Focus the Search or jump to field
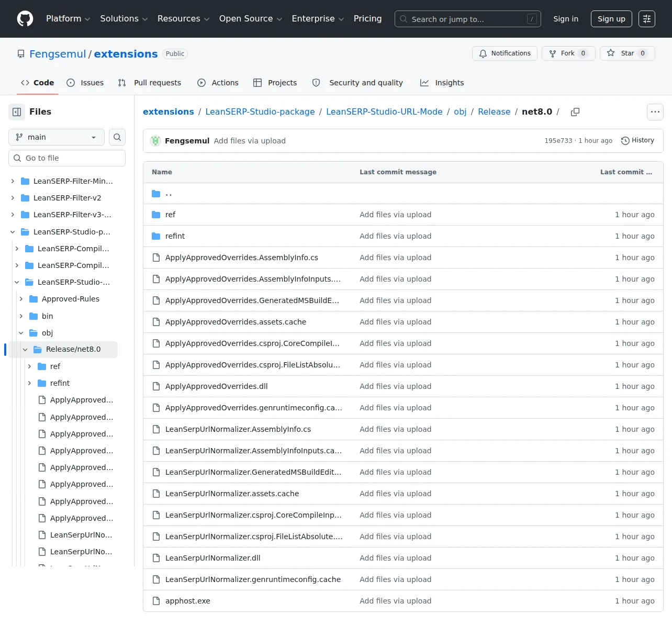 pos(468,19)
